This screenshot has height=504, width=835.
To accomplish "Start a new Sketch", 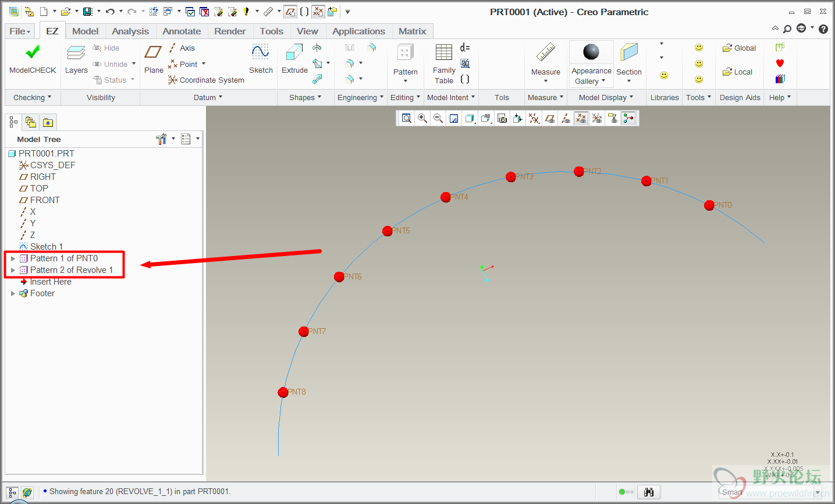I will (261, 59).
